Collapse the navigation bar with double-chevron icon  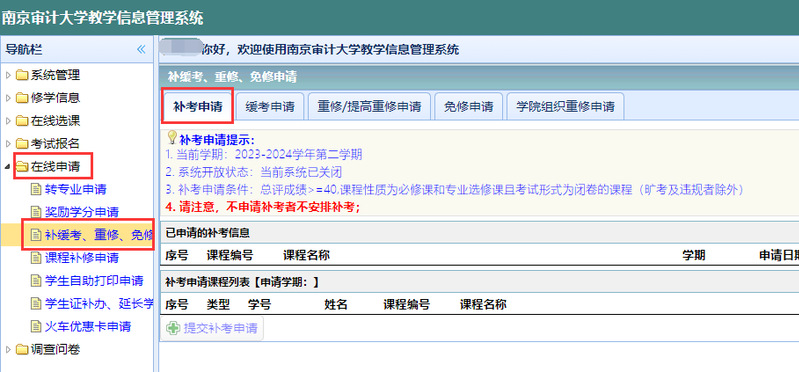(x=141, y=49)
